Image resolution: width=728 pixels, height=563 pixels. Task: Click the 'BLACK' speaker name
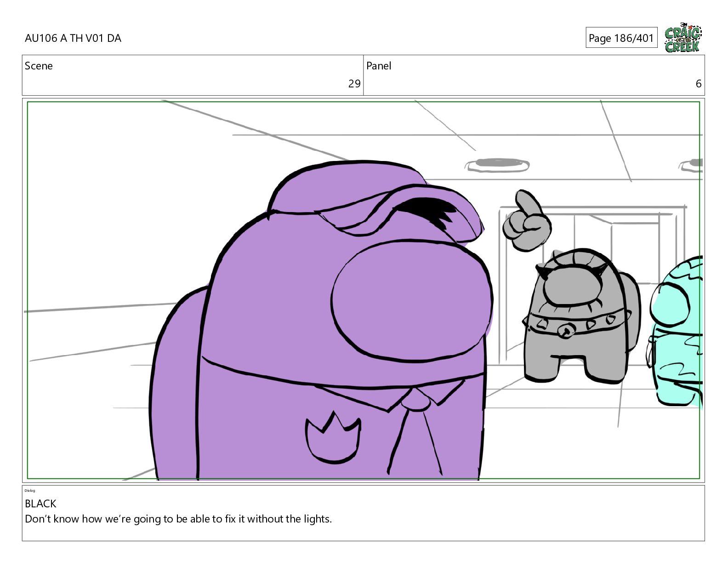point(40,504)
